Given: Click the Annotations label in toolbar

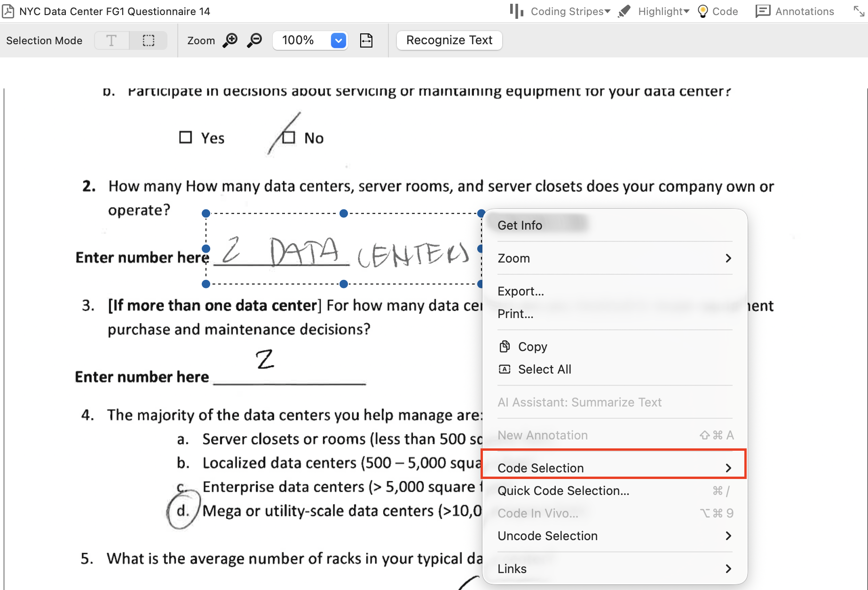Looking at the screenshot, I should click(805, 11).
